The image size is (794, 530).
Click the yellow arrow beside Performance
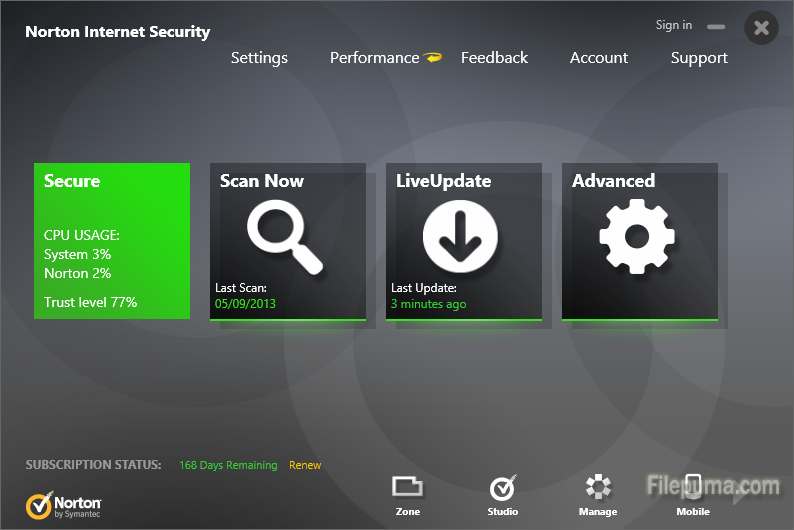click(433, 57)
